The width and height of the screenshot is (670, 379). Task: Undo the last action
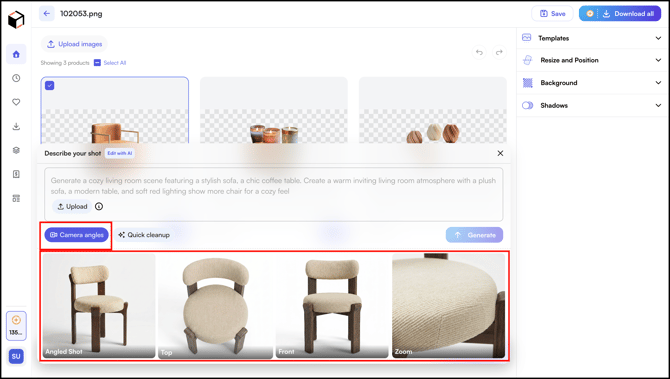tap(479, 52)
